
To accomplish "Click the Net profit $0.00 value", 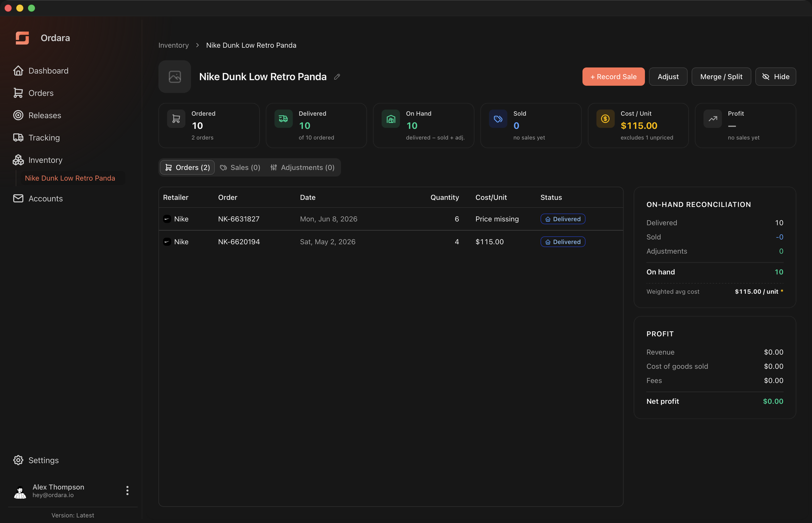I will 773,401.
